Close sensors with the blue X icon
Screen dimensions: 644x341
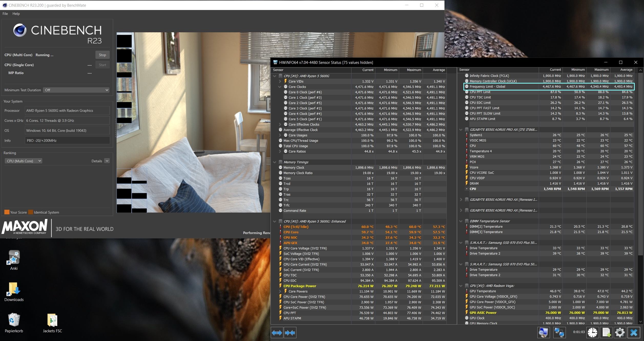(x=634, y=333)
